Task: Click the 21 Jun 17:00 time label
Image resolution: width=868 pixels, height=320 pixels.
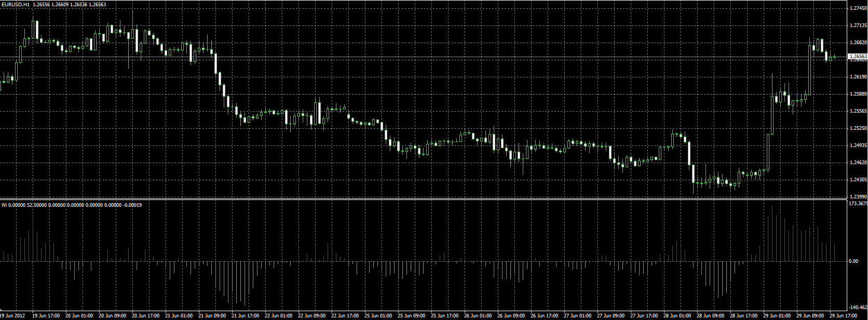Action: 246,316
